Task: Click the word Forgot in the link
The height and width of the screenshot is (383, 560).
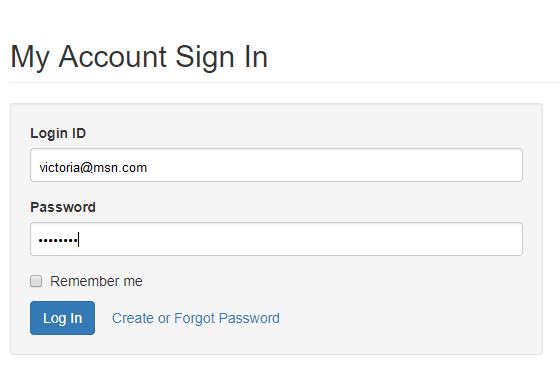Action: click(x=195, y=318)
